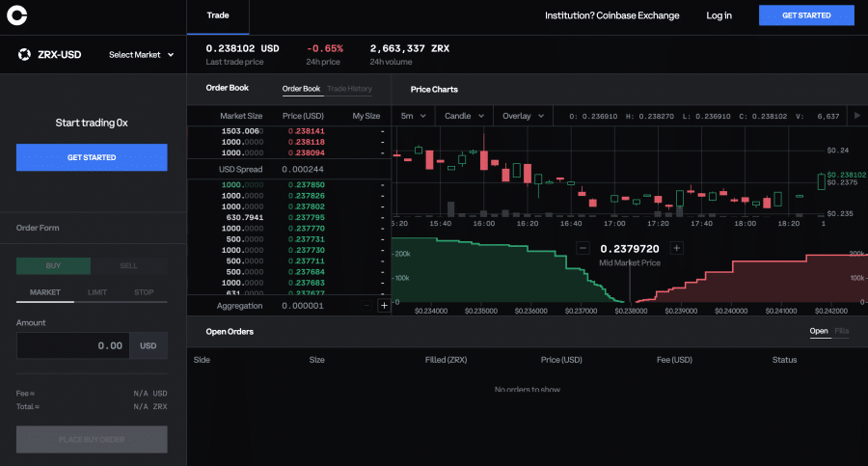Select the STOP order type tab
This screenshot has width=868, height=466.
144,292
